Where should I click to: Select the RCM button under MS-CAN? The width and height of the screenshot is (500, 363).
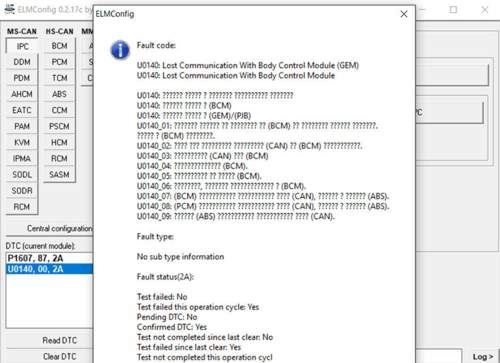tap(22, 207)
